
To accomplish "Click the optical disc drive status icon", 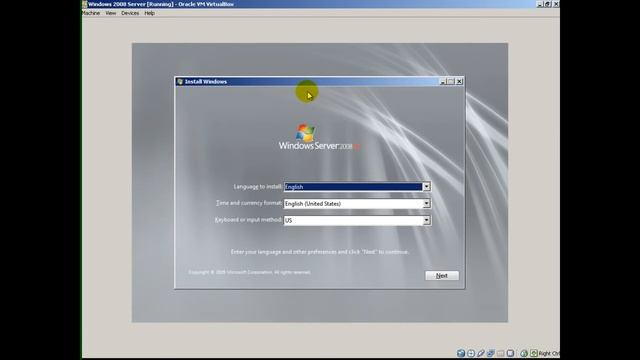I will click(471, 353).
